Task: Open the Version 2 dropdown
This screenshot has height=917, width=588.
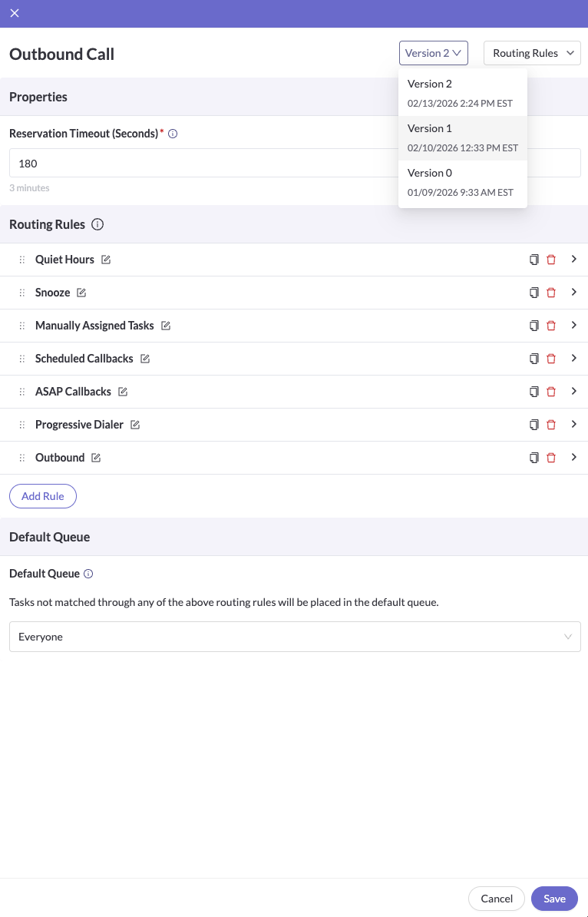Action: 434,53
